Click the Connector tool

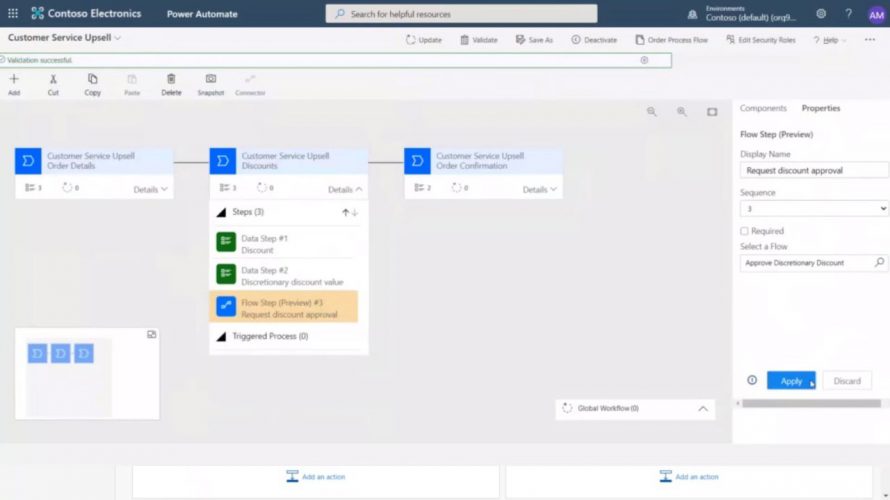(x=250, y=85)
